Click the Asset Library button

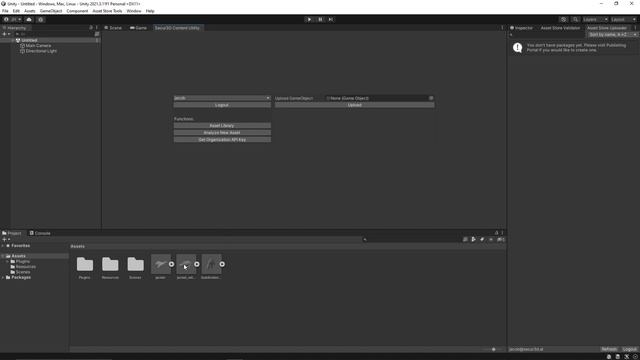pos(222,126)
